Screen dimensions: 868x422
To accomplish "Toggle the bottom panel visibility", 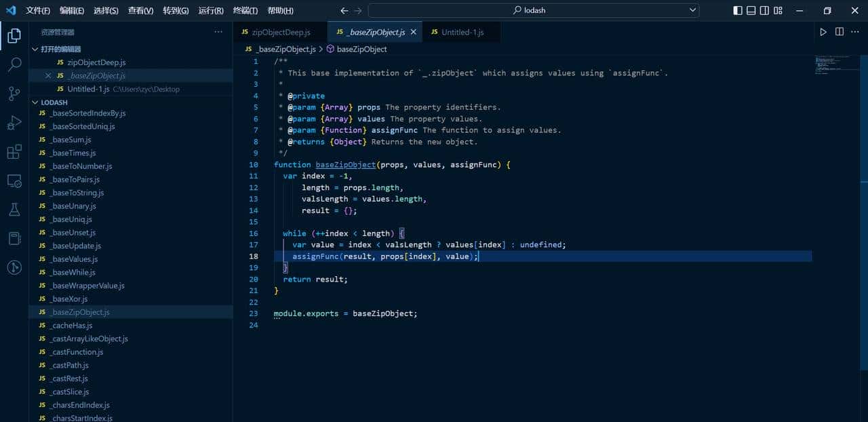I will 752,9.
